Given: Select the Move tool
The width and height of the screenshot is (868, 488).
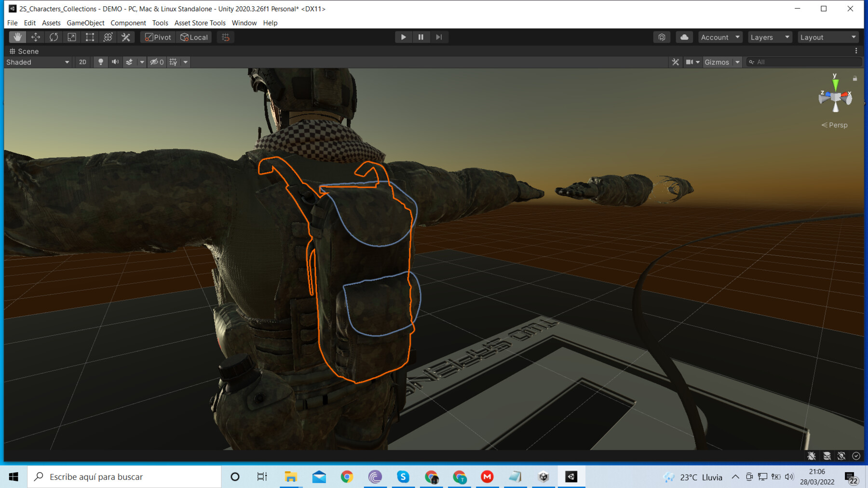Looking at the screenshot, I should (x=36, y=37).
